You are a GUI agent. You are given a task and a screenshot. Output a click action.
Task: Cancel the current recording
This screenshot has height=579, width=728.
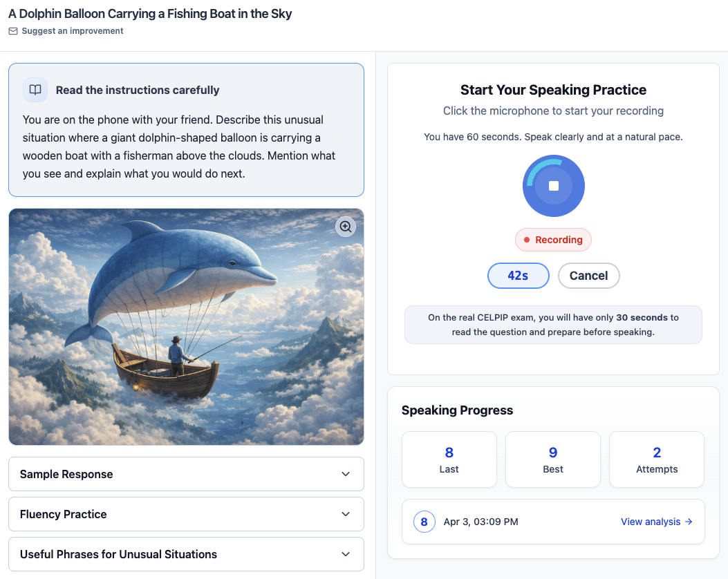tap(588, 276)
